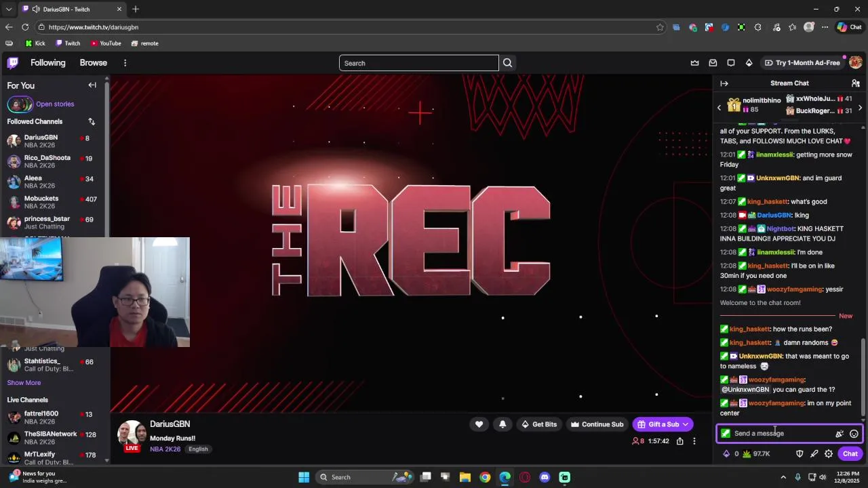This screenshot has height=488, width=868.
Task: Open the YouTube bookmark
Action: [x=106, y=43]
